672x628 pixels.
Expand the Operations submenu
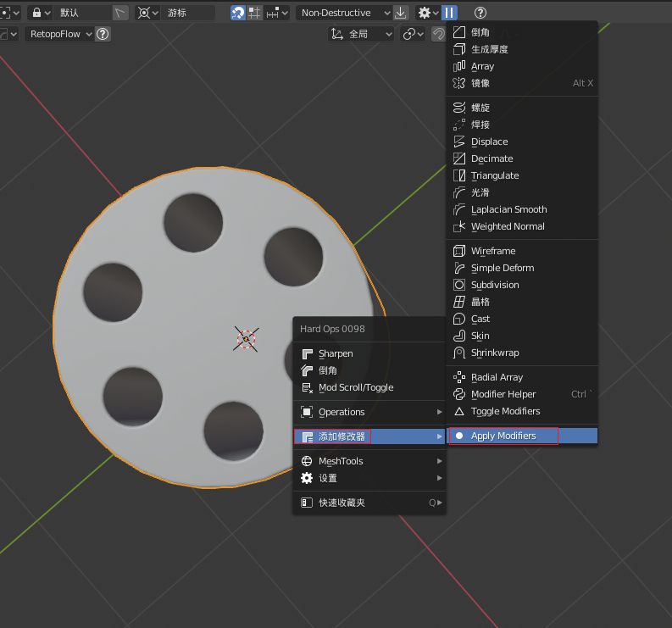point(369,412)
